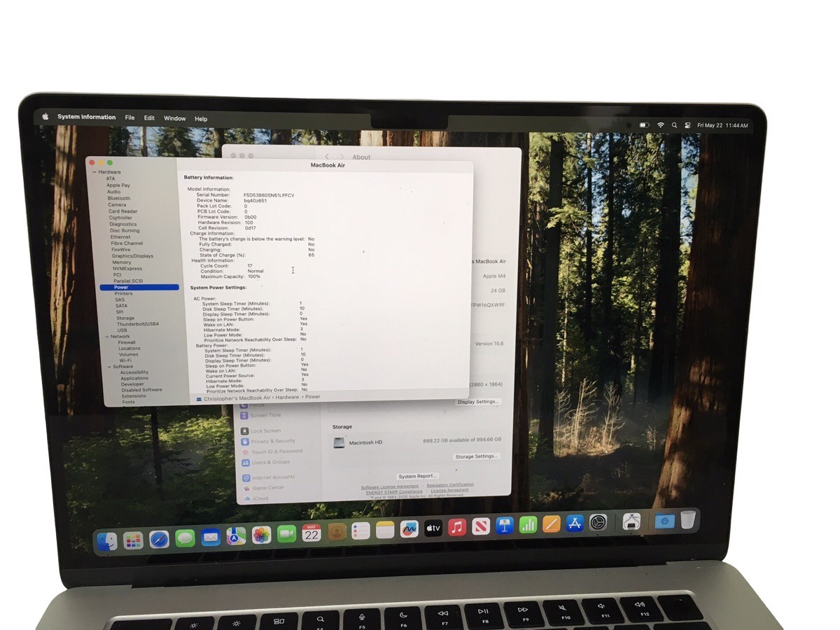Open Mail from the Dock
The image size is (840, 630).
(211, 538)
